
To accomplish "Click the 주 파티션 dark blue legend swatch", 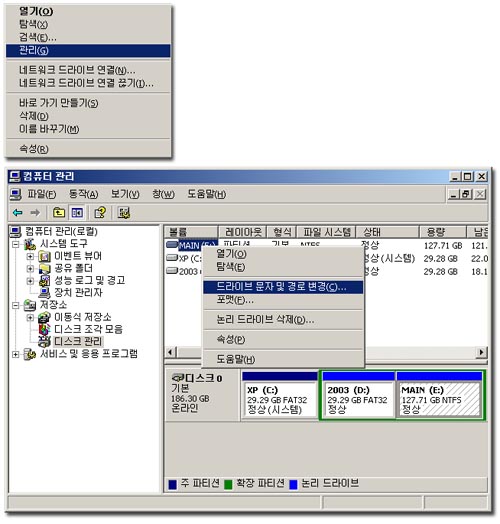I will tap(172, 485).
